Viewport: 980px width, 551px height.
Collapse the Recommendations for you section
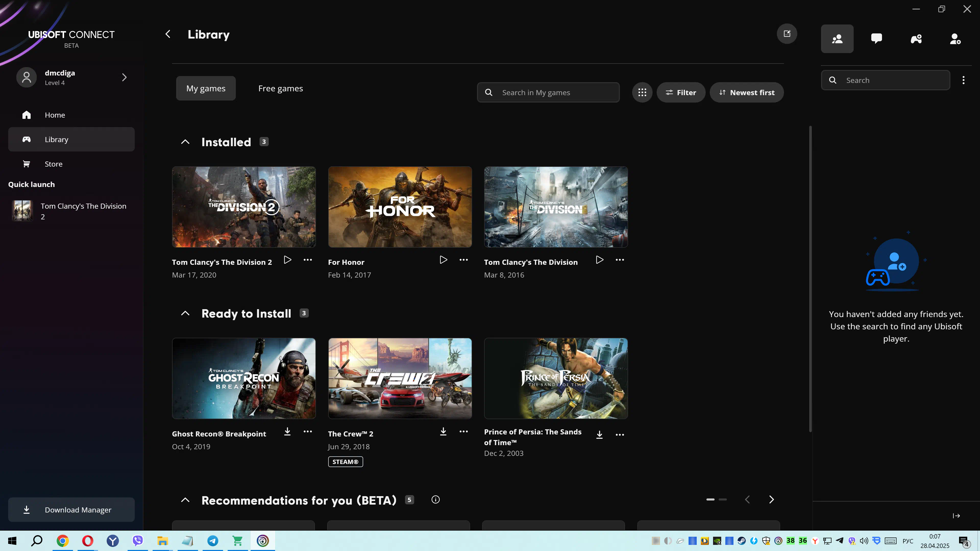tap(185, 500)
